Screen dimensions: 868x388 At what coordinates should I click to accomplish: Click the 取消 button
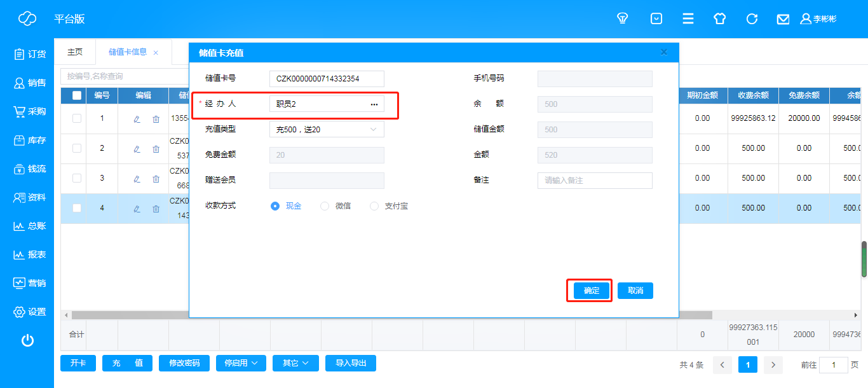(635, 291)
